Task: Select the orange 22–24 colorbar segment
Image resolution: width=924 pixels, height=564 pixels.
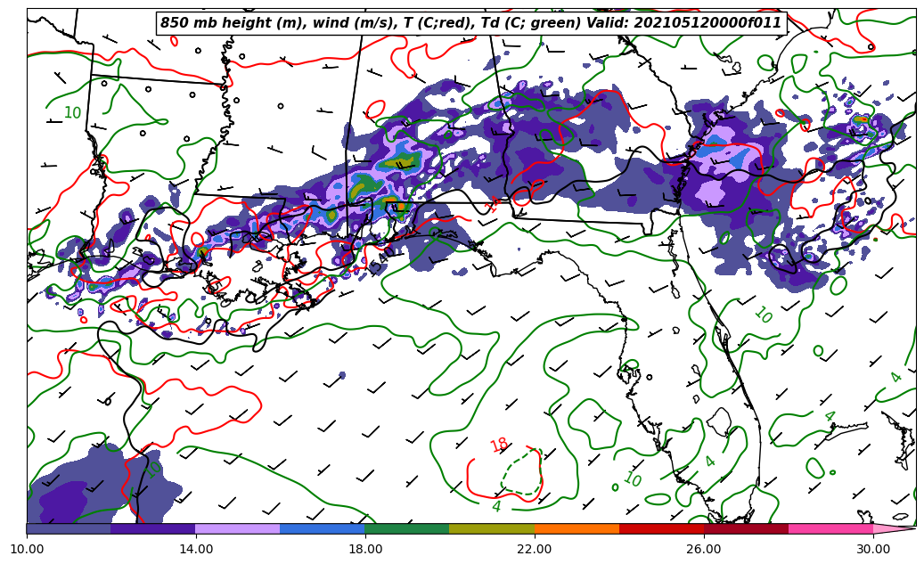Action: pos(576,528)
